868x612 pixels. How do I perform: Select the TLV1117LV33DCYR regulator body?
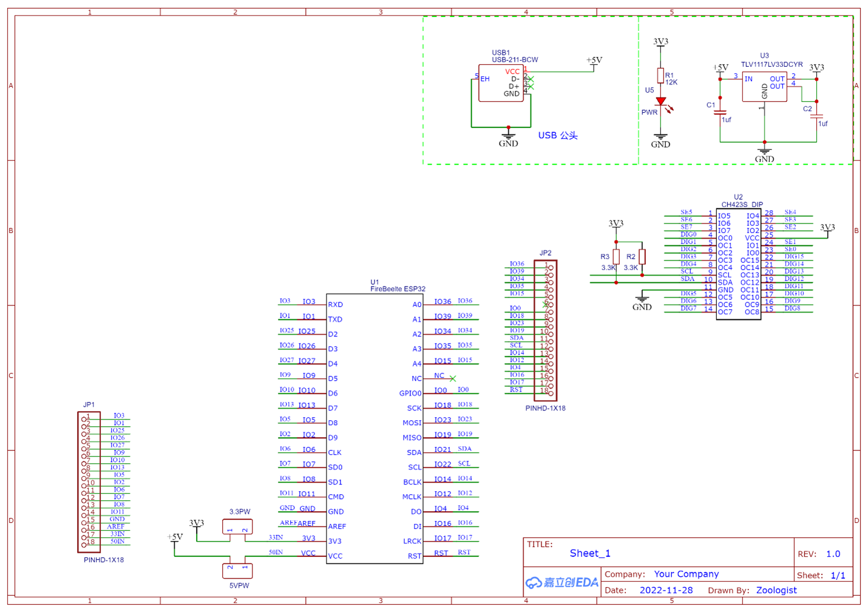click(x=764, y=87)
